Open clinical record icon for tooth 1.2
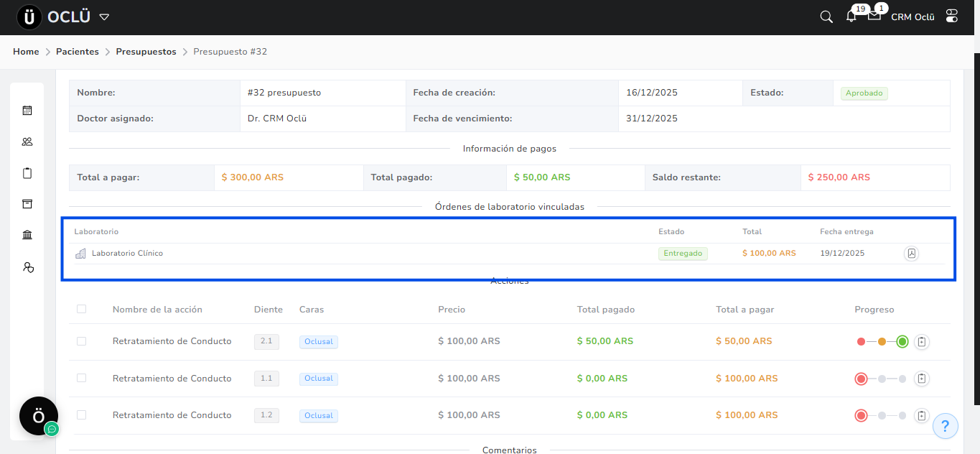The height and width of the screenshot is (454, 980). 922,415
